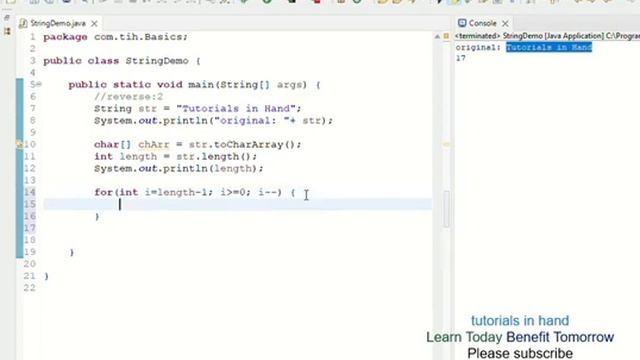Click the for loop header on line 14
The width and height of the screenshot is (640, 360).
[x=195, y=192]
